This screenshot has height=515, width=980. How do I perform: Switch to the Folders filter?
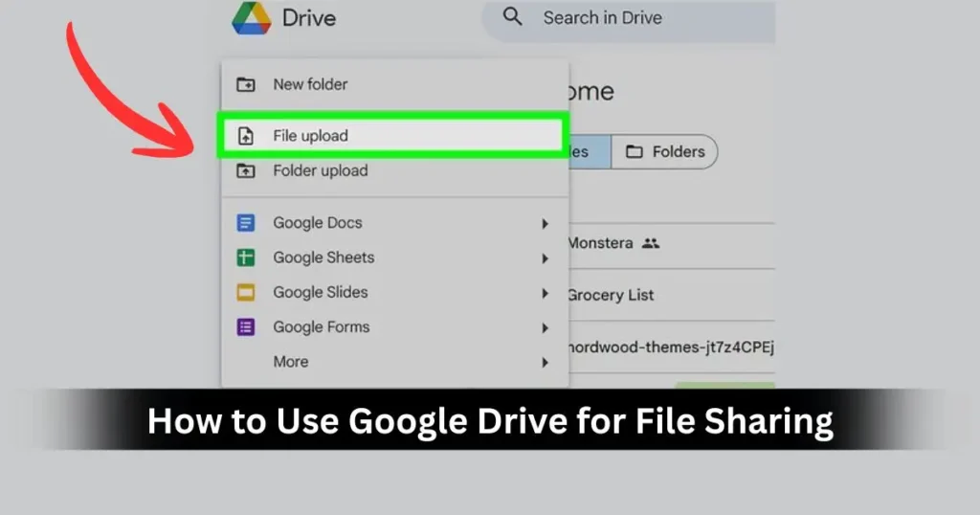(x=664, y=152)
